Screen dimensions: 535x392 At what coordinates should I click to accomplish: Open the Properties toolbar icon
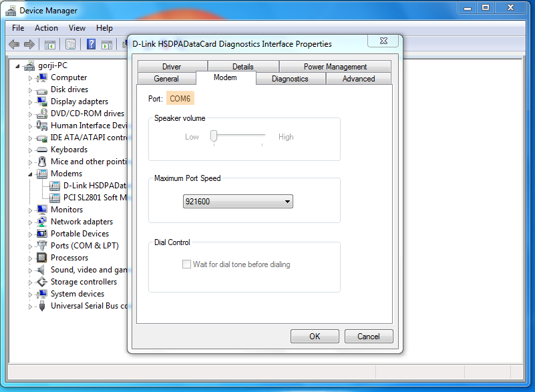(x=70, y=44)
